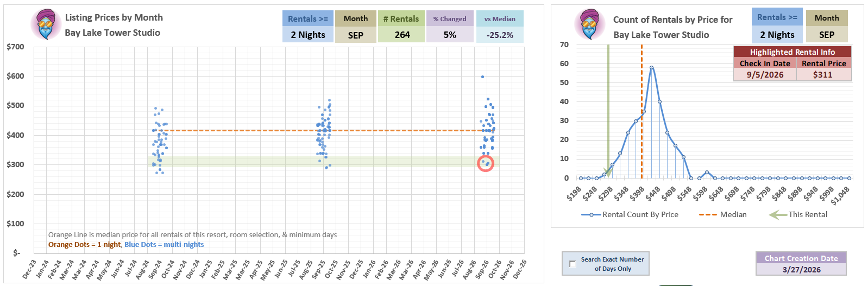Open the SEP month selector in right chart

pyautogui.click(x=826, y=35)
